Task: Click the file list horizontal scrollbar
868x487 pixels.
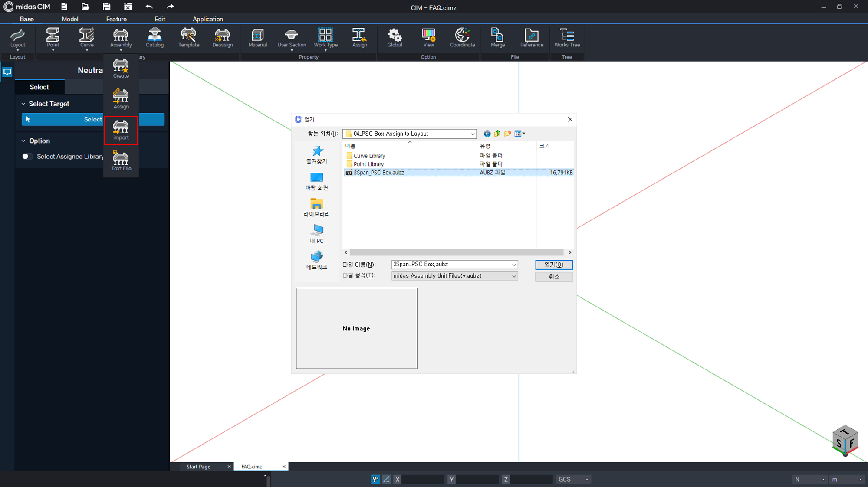Action: click(x=457, y=252)
